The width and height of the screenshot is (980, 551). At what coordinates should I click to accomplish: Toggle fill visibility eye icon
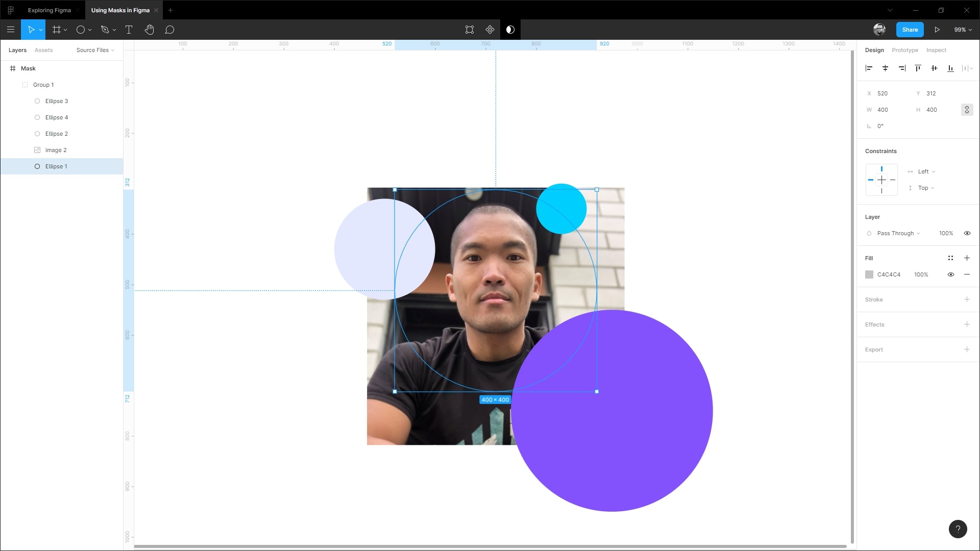tap(950, 274)
